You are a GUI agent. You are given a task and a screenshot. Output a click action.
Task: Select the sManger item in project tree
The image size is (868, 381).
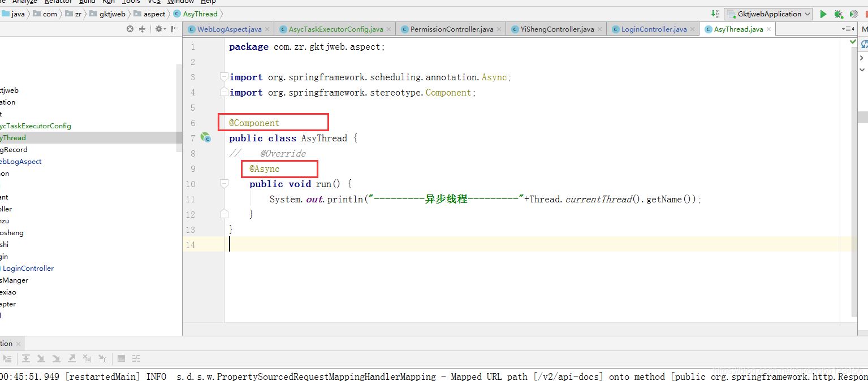tap(14, 280)
